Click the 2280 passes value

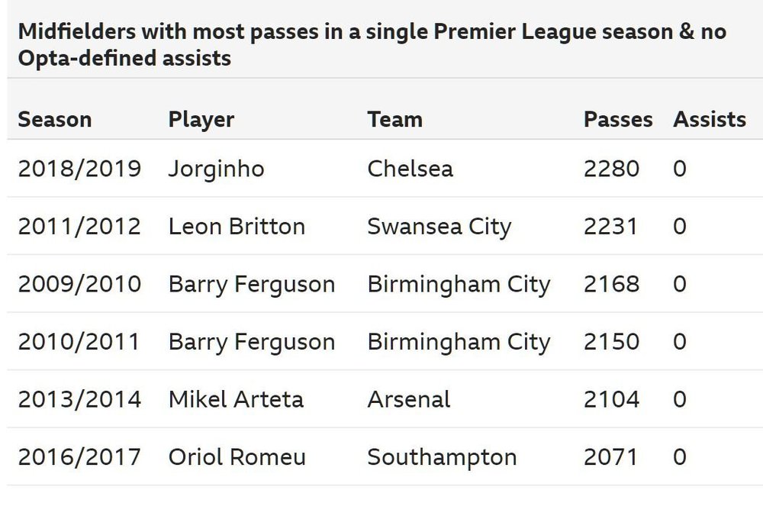tap(611, 169)
